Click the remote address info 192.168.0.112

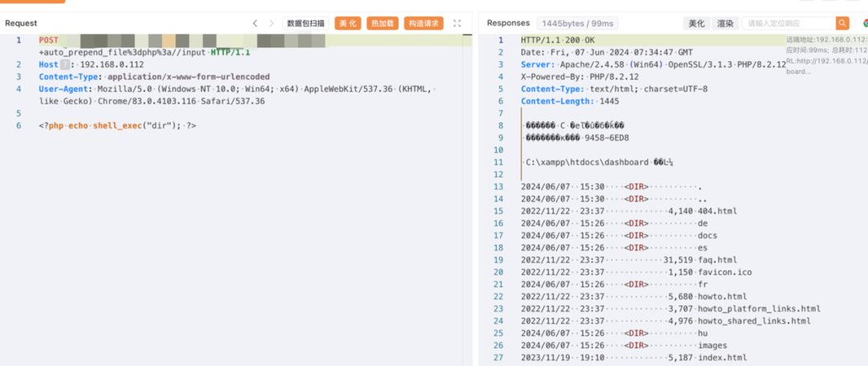click(827, 40)
